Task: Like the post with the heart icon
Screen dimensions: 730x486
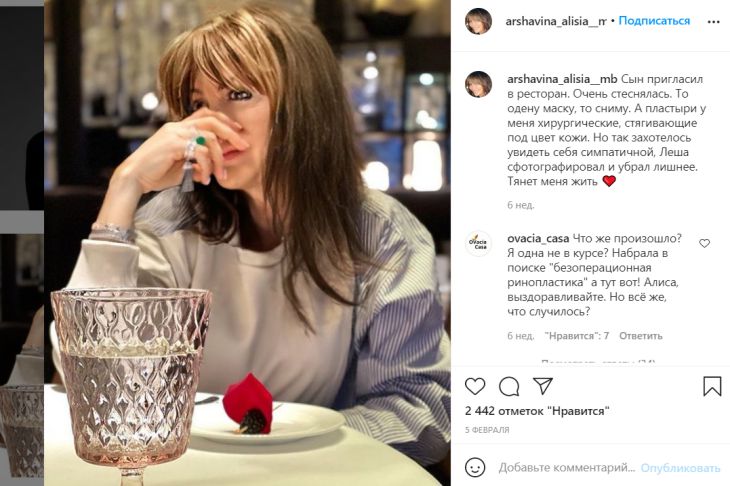Action: click(x=475, y=386)
